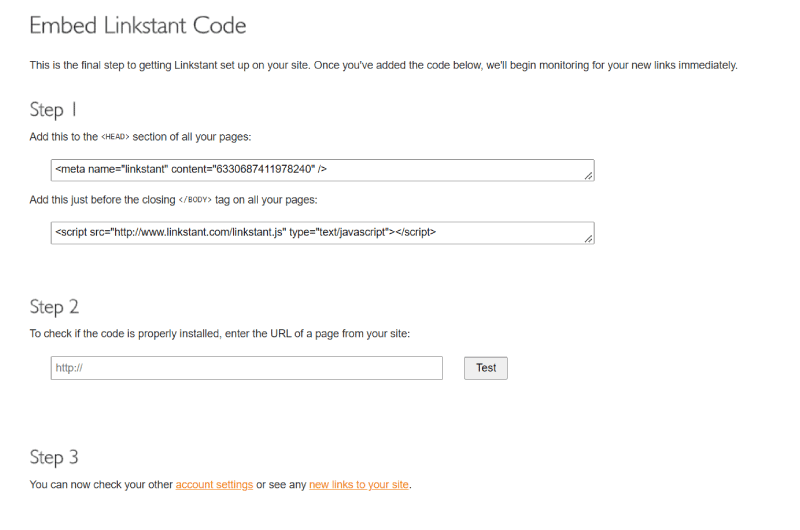
Task: Grab the script box resize handle
Action: 588,238
